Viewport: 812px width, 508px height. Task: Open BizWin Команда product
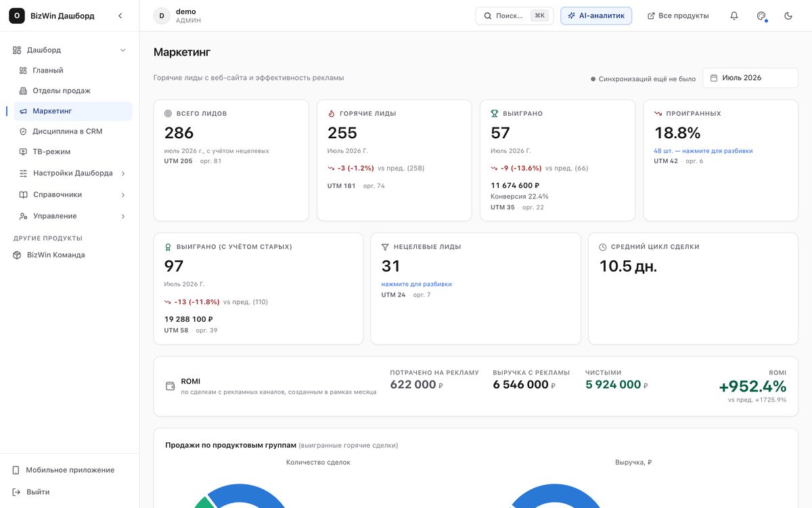point(70,255)
